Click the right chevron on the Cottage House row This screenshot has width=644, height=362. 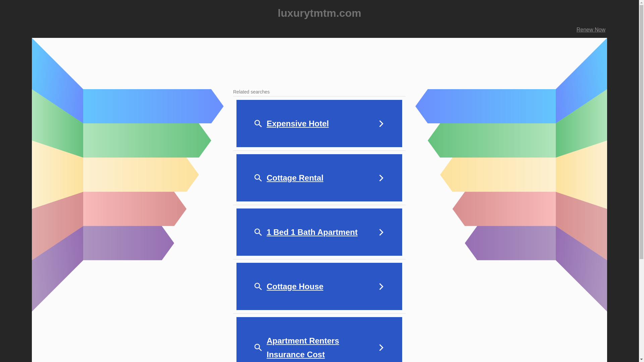point(381,287)
